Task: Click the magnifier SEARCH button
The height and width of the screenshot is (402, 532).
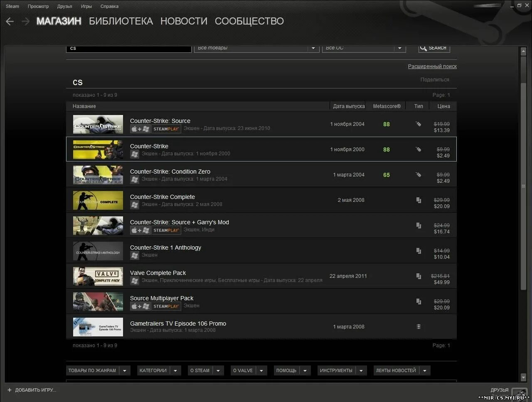Action: (x=434, y=48)
